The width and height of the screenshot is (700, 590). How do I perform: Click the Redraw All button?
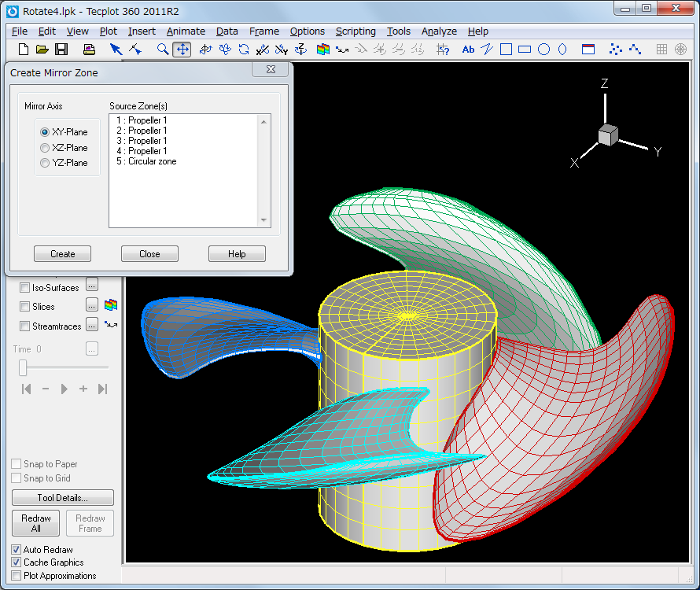[x=35, y=523]
